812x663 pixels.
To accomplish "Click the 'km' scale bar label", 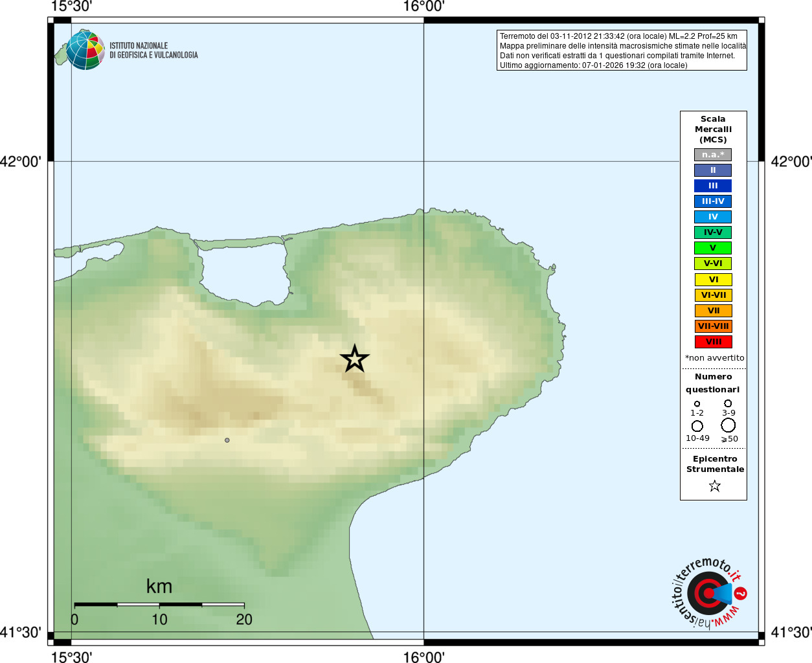I will click(x=159, y=587).
